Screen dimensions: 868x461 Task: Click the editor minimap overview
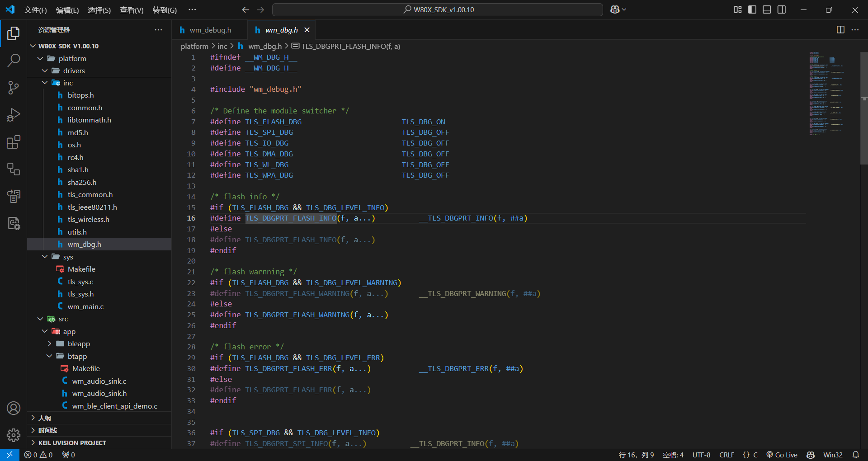[826, 94]
